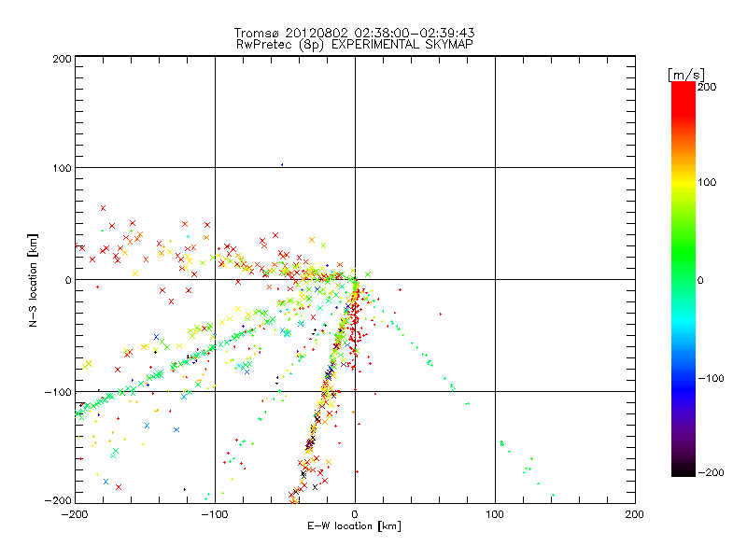Click the vertical velocity color bar
This screenshot has width=747, height=560.
click(684, 279)
